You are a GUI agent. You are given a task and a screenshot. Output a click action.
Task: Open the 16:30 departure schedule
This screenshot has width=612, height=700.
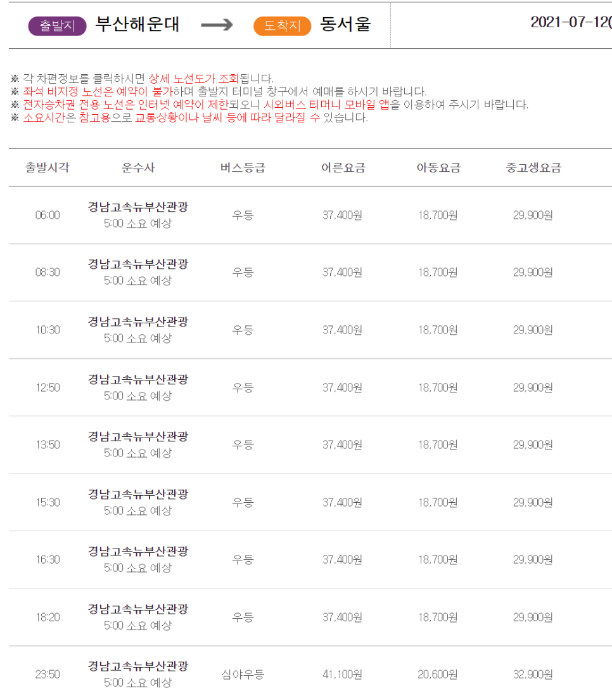coord(48,559)
